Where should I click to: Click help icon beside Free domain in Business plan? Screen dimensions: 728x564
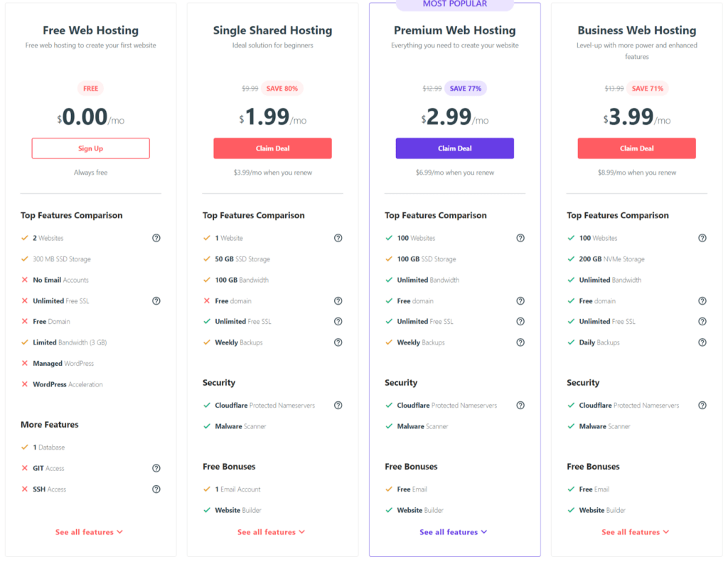(702, 300)
